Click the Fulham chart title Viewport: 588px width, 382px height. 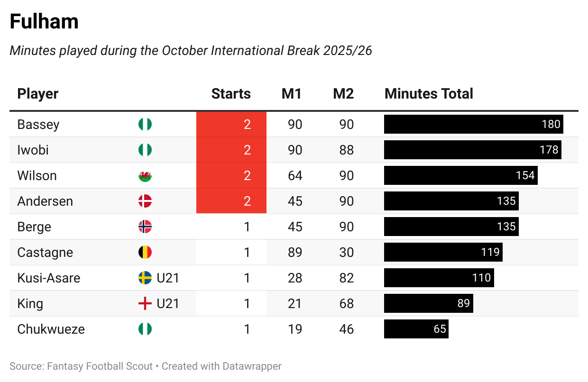tap(44, 22)
